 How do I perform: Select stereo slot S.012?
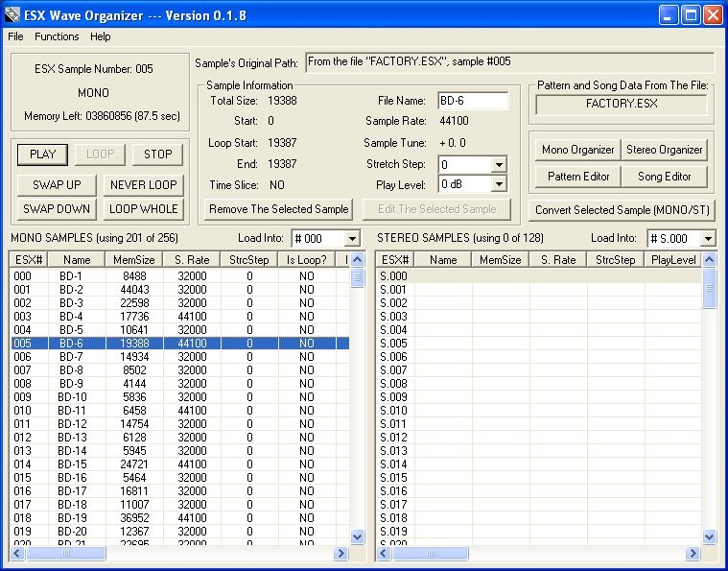(x=539, y=438)
